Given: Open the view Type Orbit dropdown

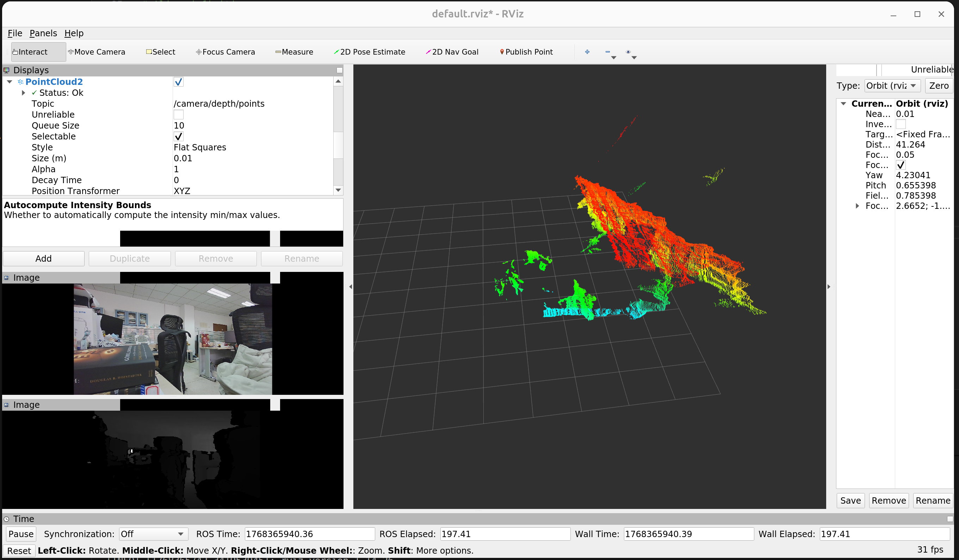Looking at the screenshot, I should (x=891, y=86).
